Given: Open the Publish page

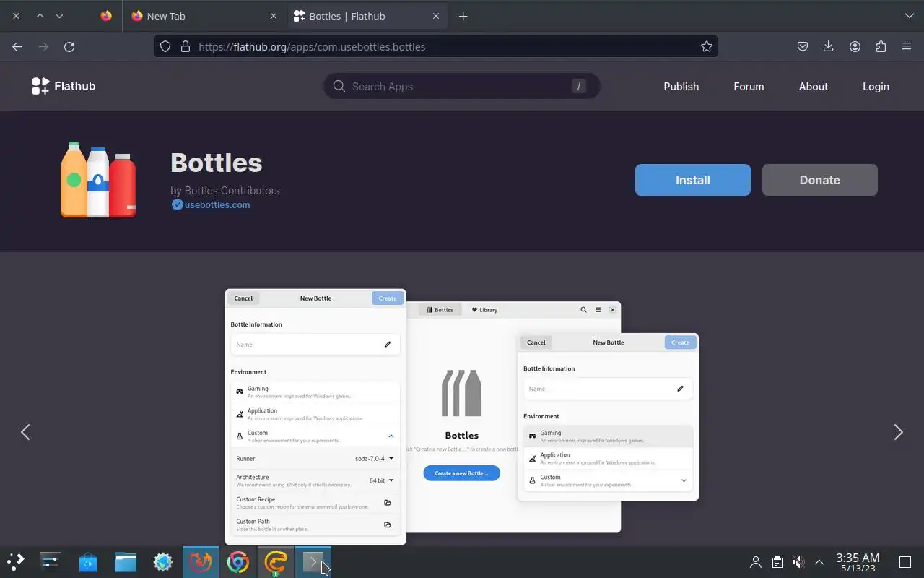Looking at the screenshot, I should [x=681, y=86].
